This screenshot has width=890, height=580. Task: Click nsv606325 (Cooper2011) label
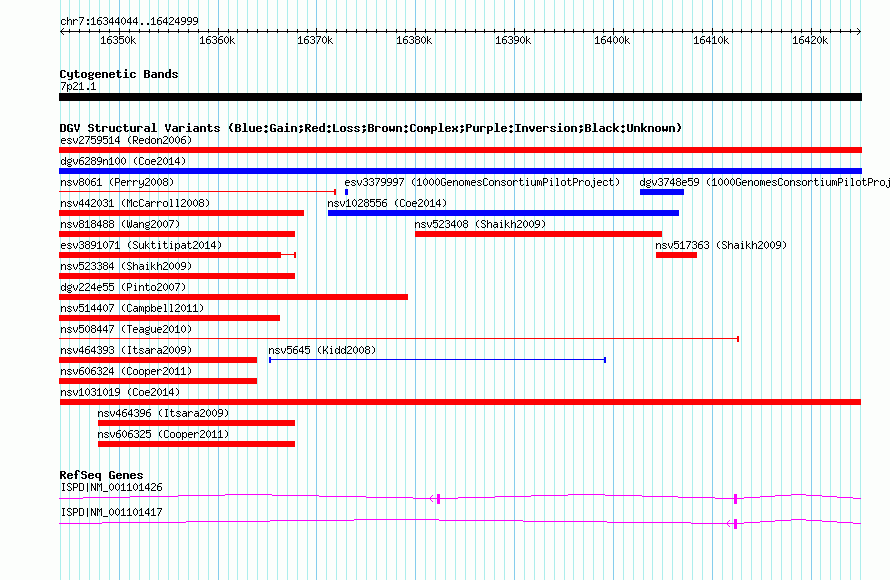(163, 434)
